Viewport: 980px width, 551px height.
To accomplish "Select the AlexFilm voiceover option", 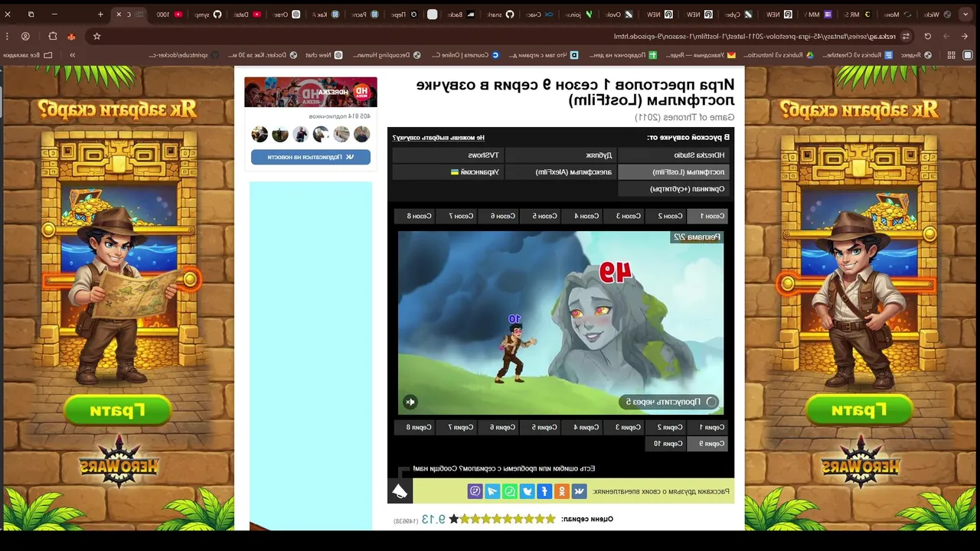I will pos(560,172).
